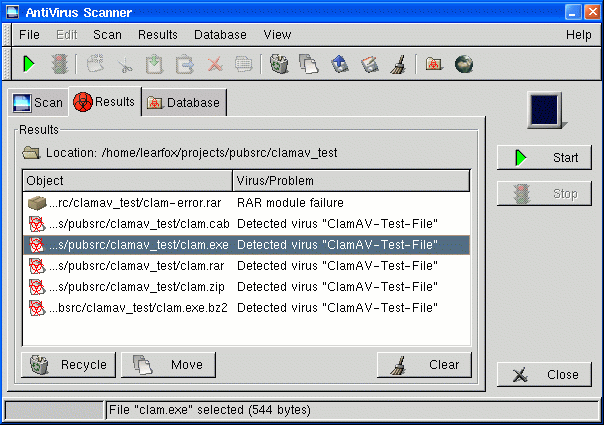This screenshot has width=604, height=425.
Task: Click the broom Clear icon in toolbar
Action: click(x=397, y=64)
